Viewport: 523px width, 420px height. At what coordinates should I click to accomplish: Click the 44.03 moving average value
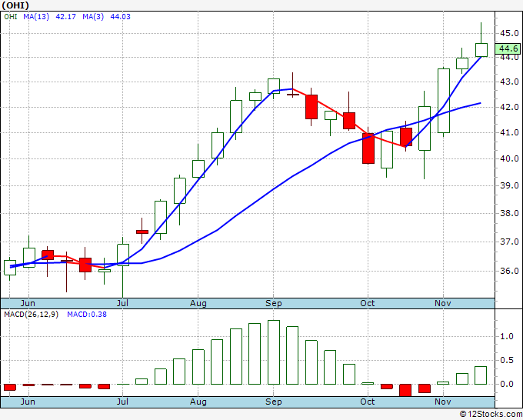(121, 17)
